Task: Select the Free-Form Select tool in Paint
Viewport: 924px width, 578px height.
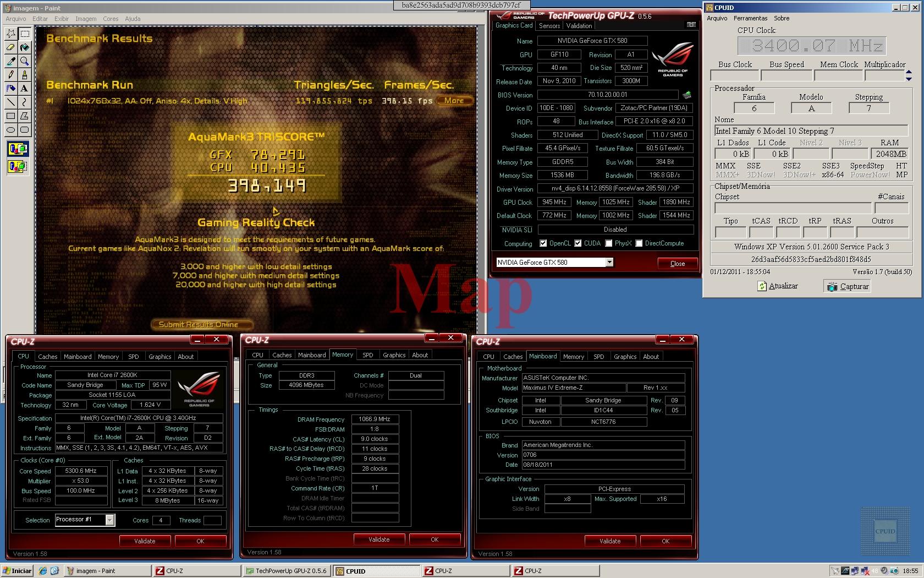Action: [10, 34]
